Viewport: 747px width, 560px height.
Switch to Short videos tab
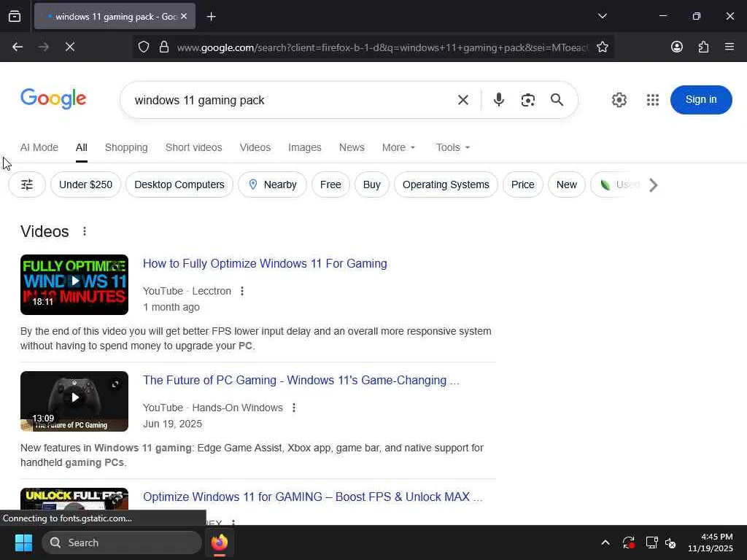tap(193, 147)
